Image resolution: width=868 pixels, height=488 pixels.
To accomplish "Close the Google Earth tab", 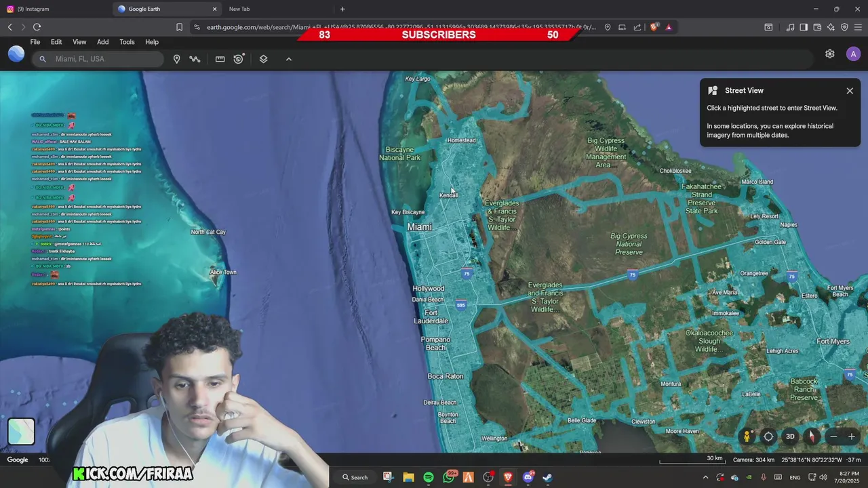I will pyautogui.click(x=215, y=9).
